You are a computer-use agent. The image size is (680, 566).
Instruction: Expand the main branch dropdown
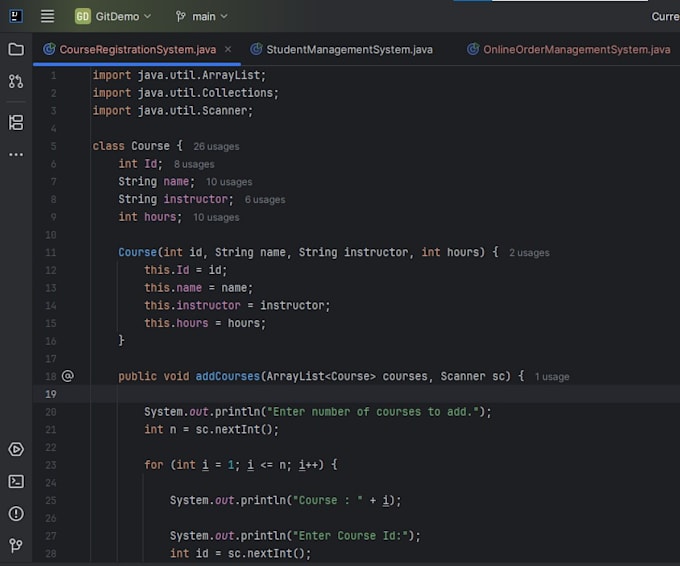[202, 16]
